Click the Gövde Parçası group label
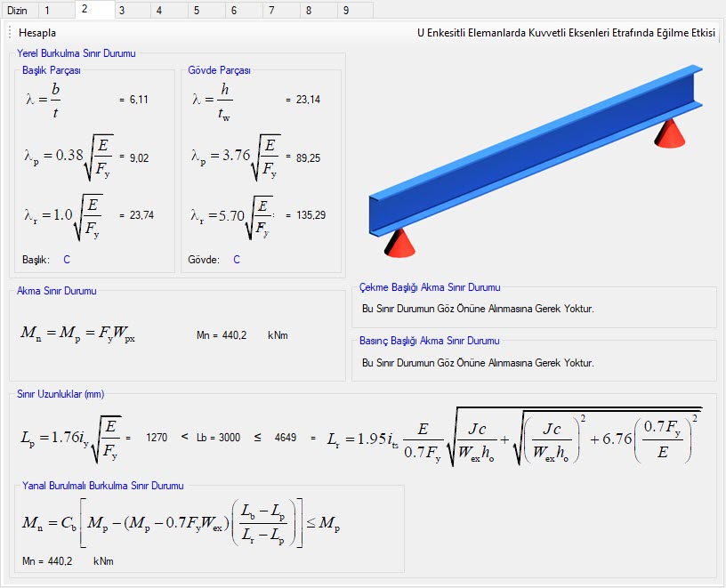Viewport: 726px width, 588px height. tap(219, 70)
